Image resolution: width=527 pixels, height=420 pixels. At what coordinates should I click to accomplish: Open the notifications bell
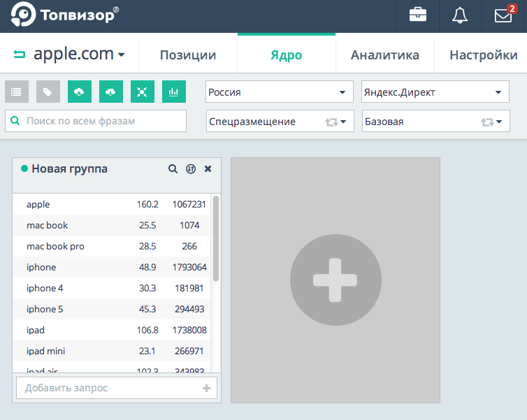click(x=460, y=15)
